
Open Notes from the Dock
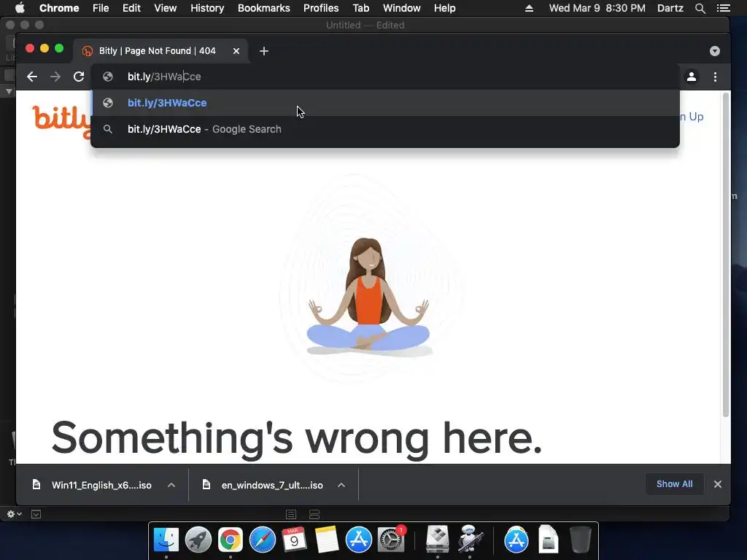(326, 540)
